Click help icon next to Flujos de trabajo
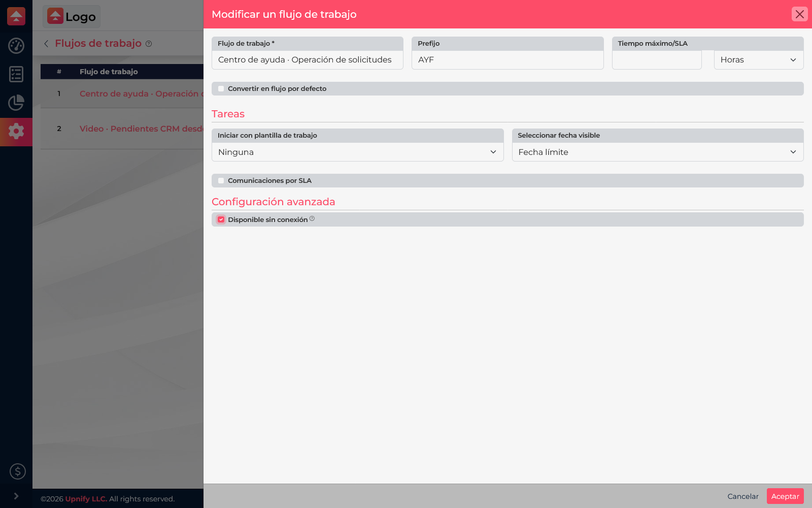 (149, 44)
